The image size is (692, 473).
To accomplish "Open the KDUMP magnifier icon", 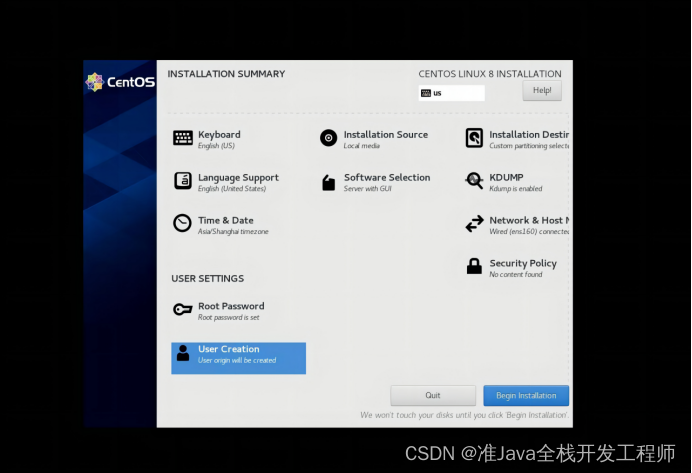I will [474, 181].
